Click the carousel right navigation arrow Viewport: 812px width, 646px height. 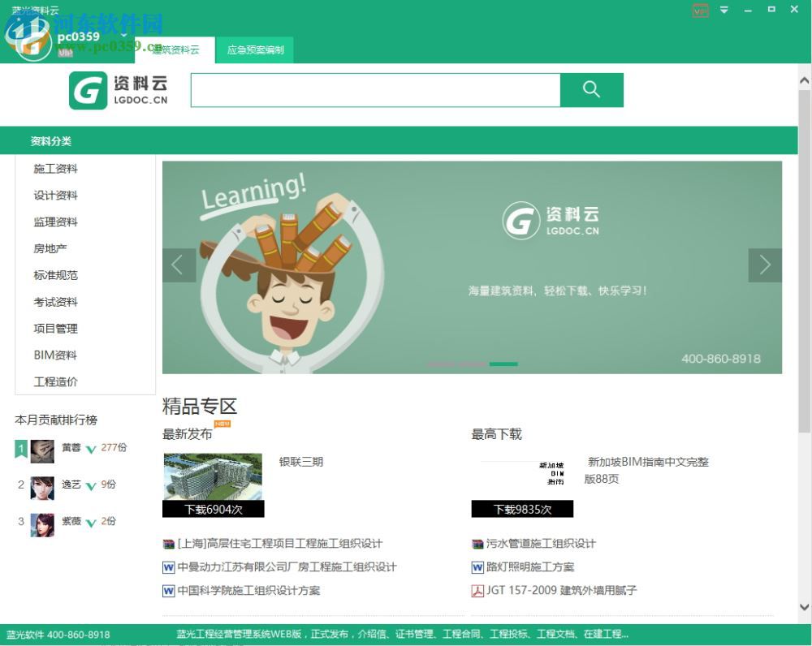pyautogui.click(x=764, y=265)
